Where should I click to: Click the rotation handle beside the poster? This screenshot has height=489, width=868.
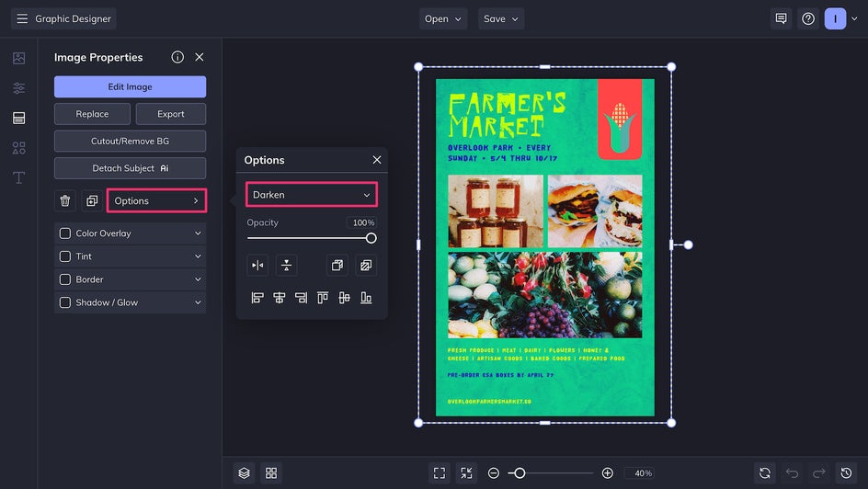pos(688,245)
